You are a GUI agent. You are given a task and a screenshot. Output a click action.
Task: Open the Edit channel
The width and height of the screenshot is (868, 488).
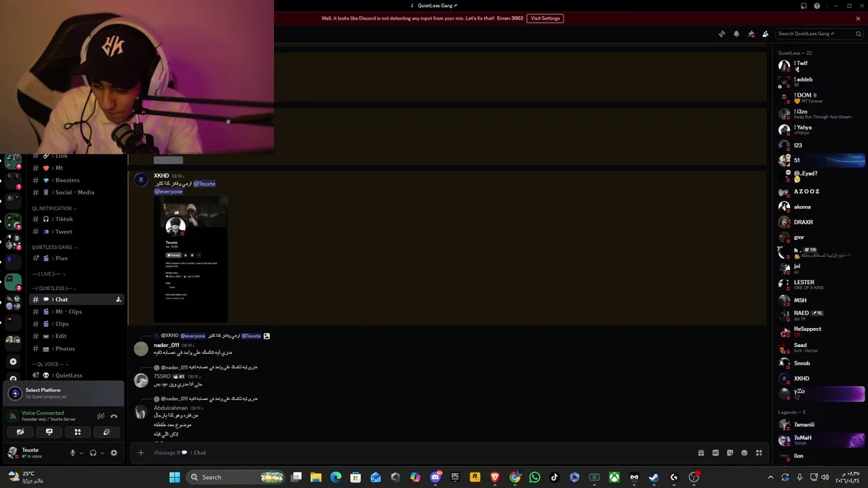click(76, 336)
